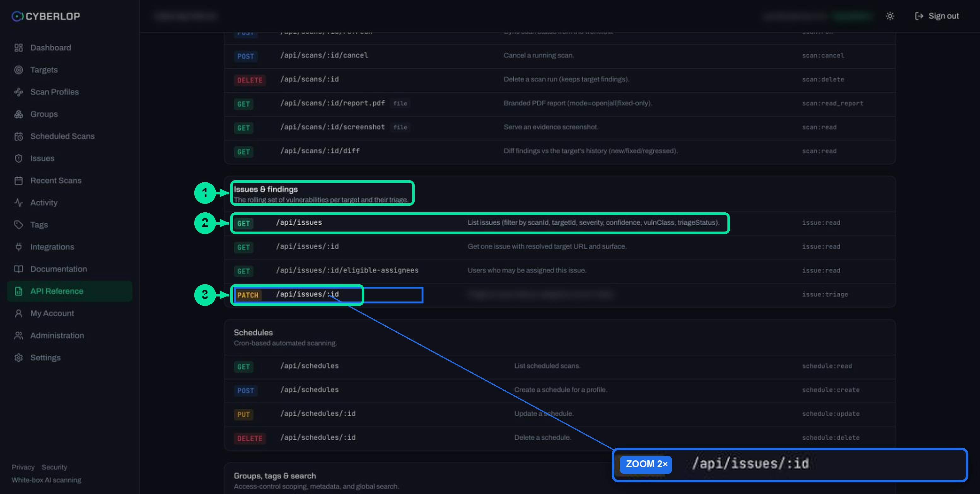The height and width of the screenshot is (494, 980).
Task: Click the Administration users icon
Action: coord(18,336)
